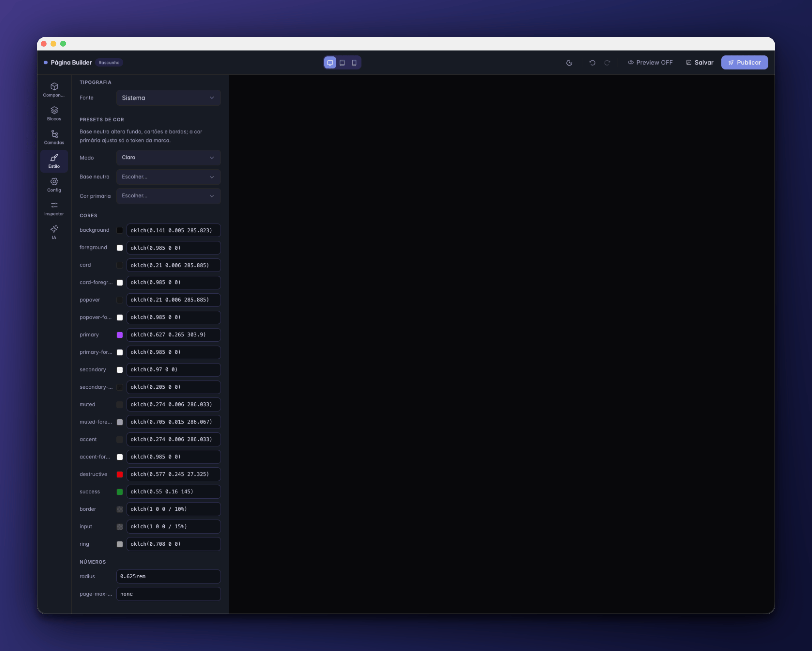812x651 pixels.
Task: Open the Componentes sidebar panel
Action: tap(54, 90)
